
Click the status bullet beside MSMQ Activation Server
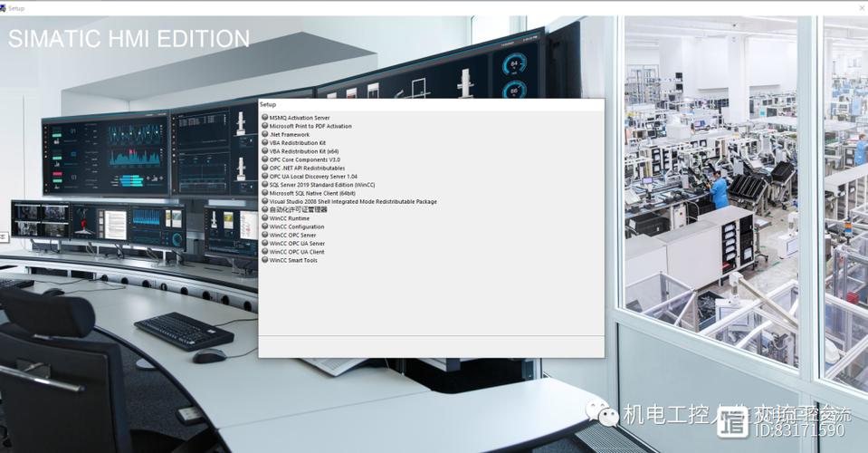pos(264,118)
